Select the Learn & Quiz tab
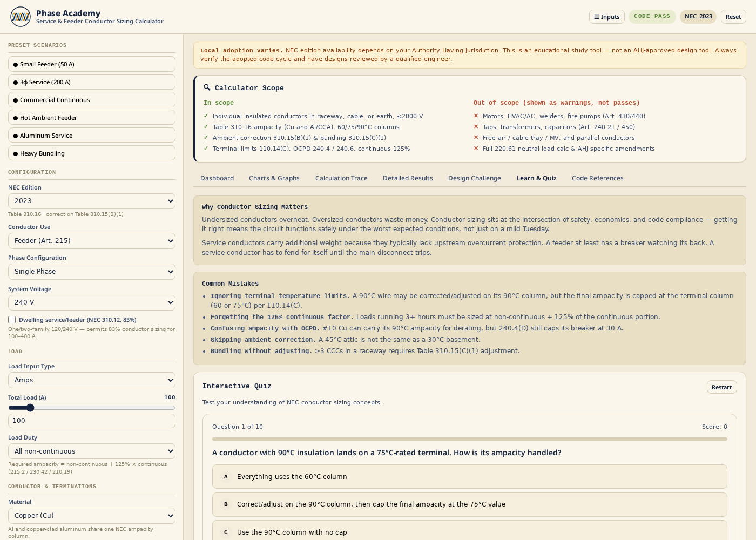The height and width of the screenshot is (540, 756). click(x=537, y=178)
